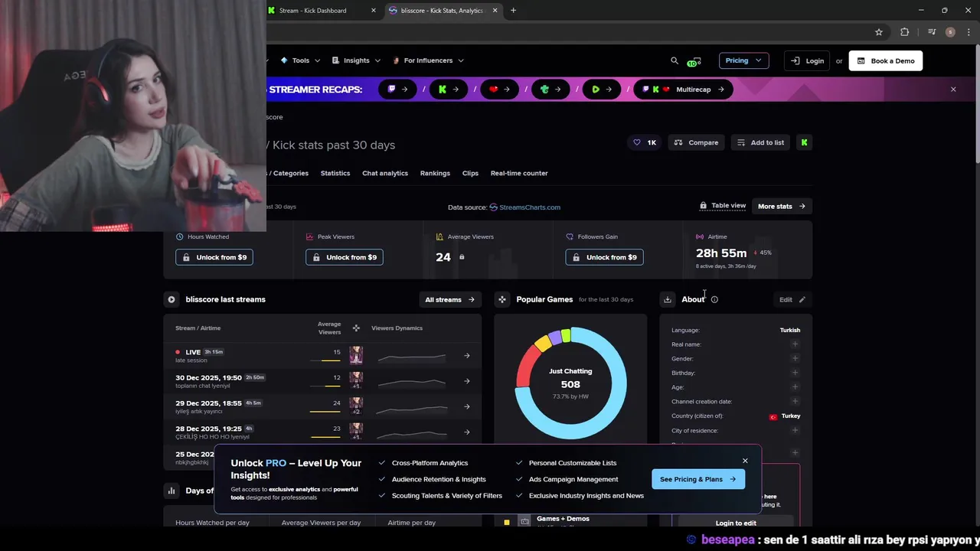Click Edit pencil in About panel
Screen dimensions: 980x551
792,299
